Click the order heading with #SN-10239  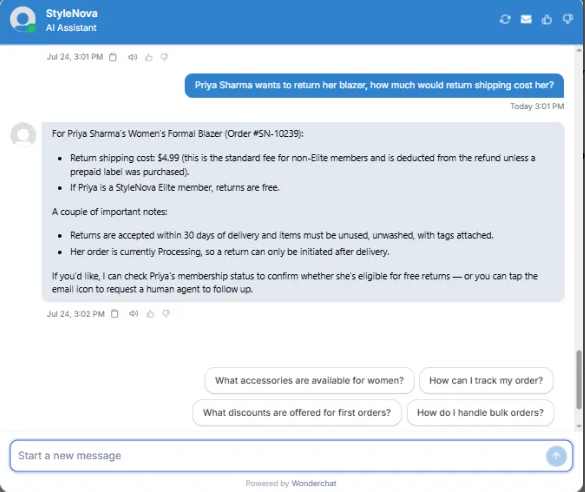178,134
